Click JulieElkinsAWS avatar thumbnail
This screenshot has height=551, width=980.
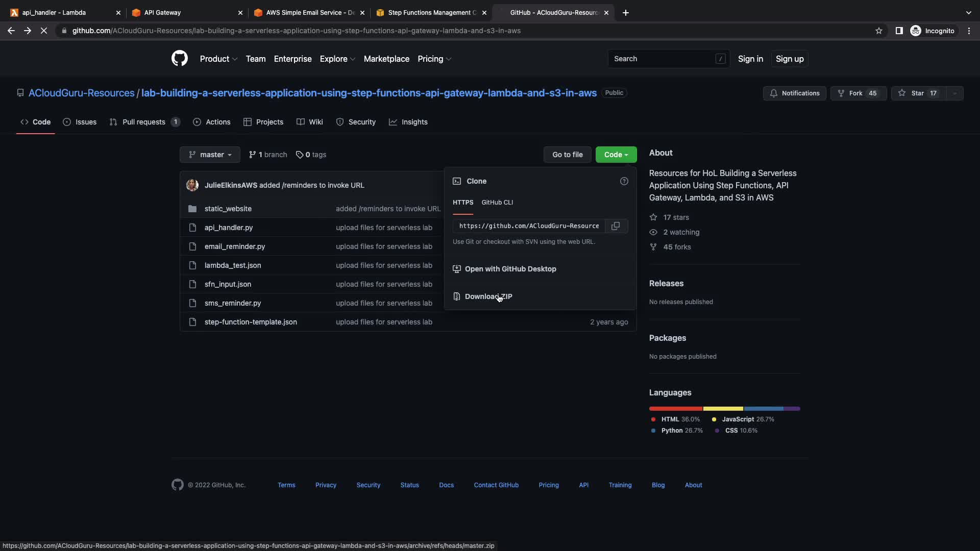coord(192,185)
